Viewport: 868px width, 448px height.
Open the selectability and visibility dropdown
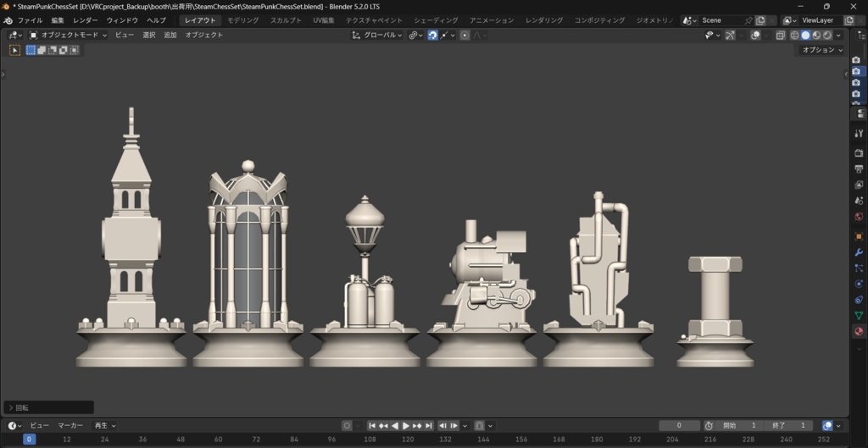pyautogui.click(x=712, y=35)
